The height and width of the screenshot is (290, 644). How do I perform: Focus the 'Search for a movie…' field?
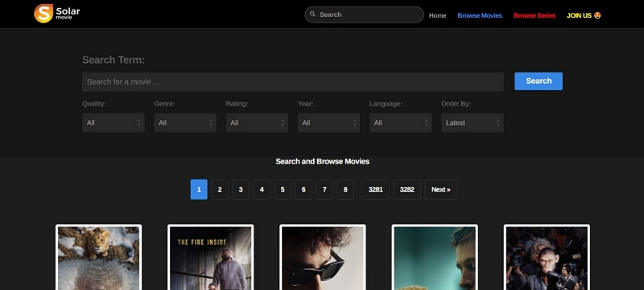[293, 81]
